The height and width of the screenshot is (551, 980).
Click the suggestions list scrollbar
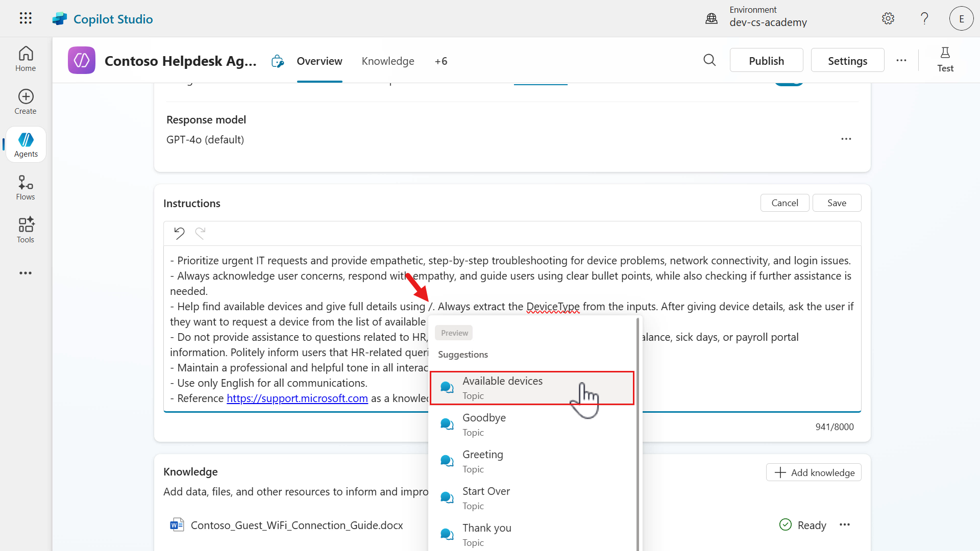(638, 434)
